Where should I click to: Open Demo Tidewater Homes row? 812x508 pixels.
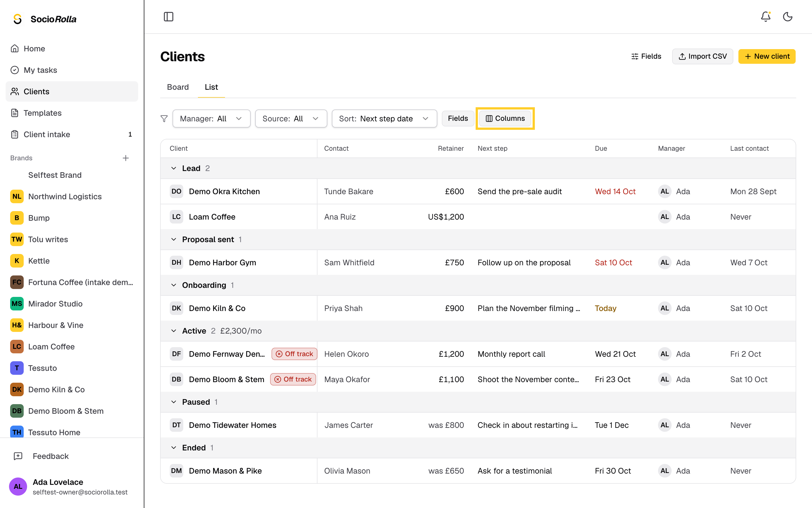click(x=478, y=425)
